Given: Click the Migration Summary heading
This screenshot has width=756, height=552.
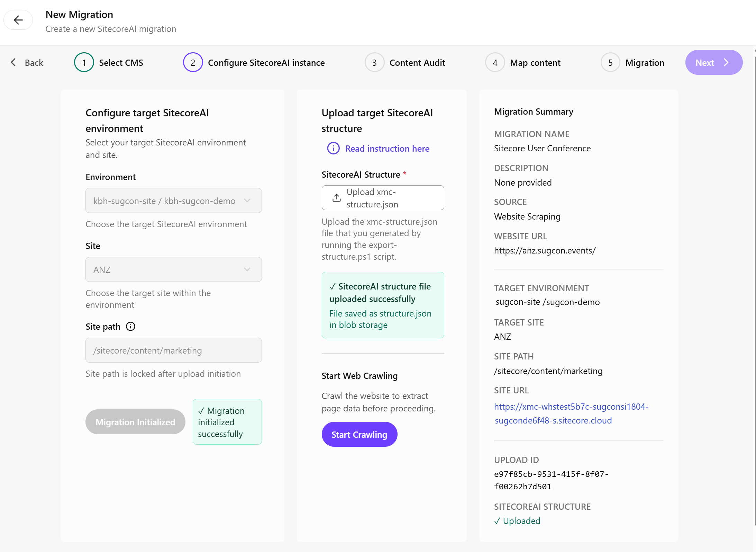Looking at the screenshot, I should point(534,112).
